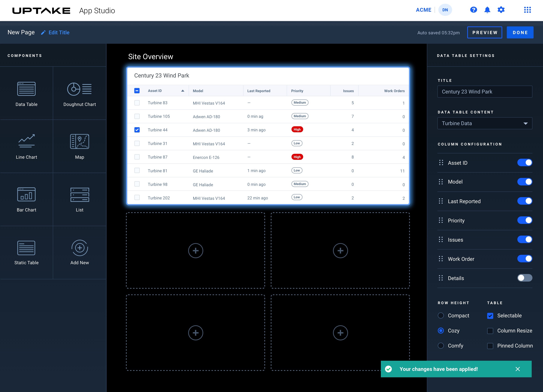Enable the Column Resize checkbox

tap(490, 331)
